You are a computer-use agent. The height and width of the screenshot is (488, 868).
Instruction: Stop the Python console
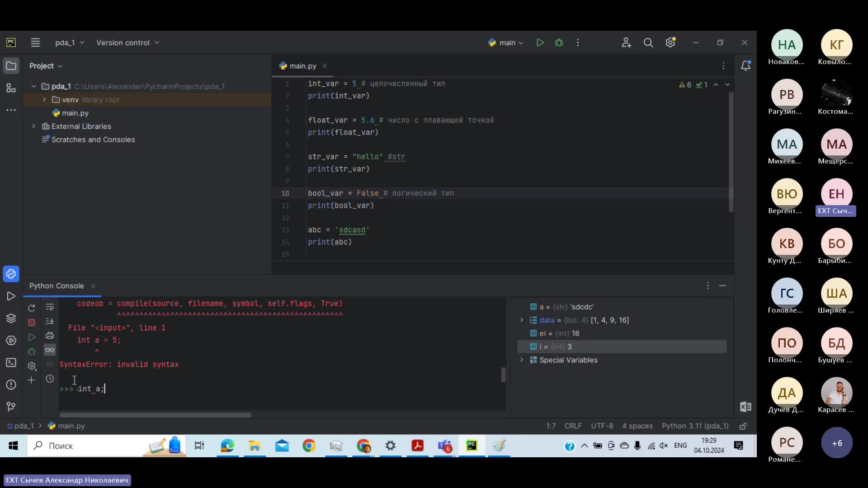32,323
